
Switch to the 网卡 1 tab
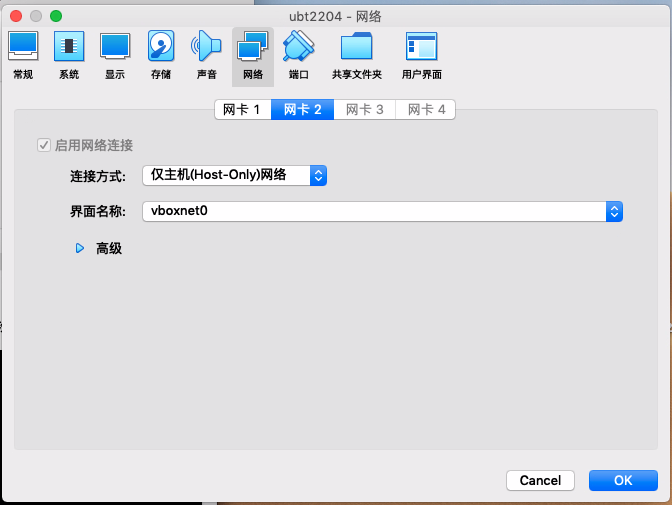pyautogui.click(x=242, y=110)
